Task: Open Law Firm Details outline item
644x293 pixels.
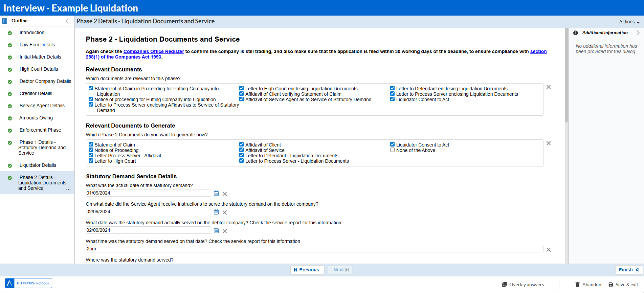Action: (37, 45)
